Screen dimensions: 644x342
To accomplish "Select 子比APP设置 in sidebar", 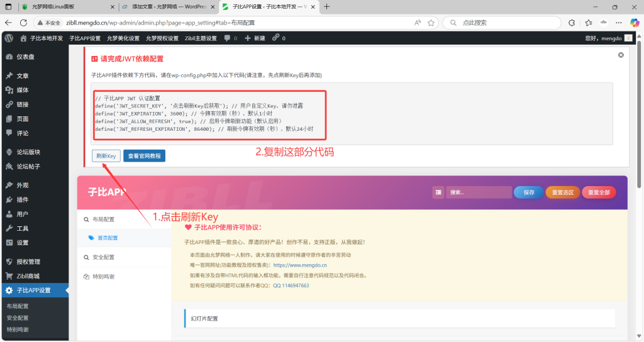I will pyautogui.click(x=35, y=290).
